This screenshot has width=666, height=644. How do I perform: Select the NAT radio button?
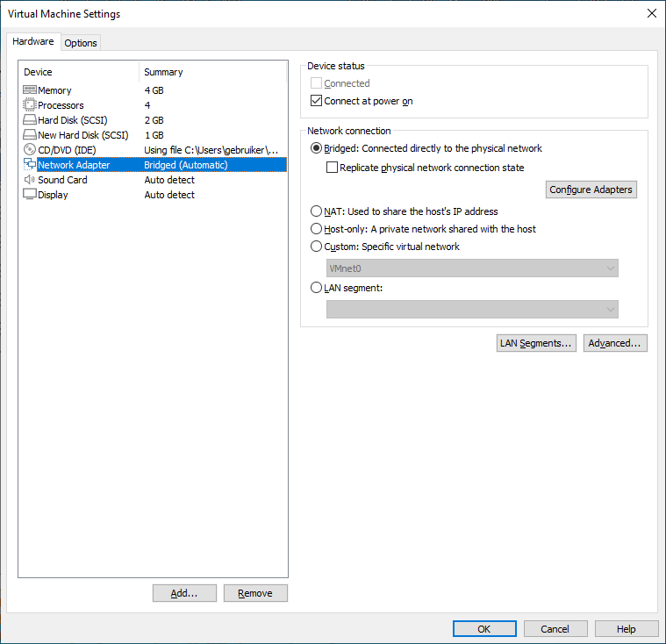pyautogui.click(x=317, y=211)
